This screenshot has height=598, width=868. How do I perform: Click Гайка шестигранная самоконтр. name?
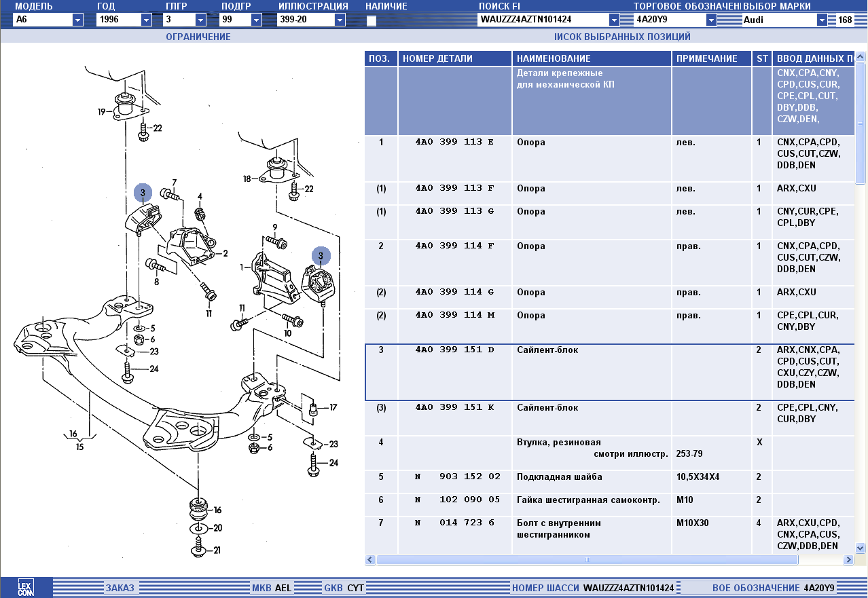tap(588, 500)
